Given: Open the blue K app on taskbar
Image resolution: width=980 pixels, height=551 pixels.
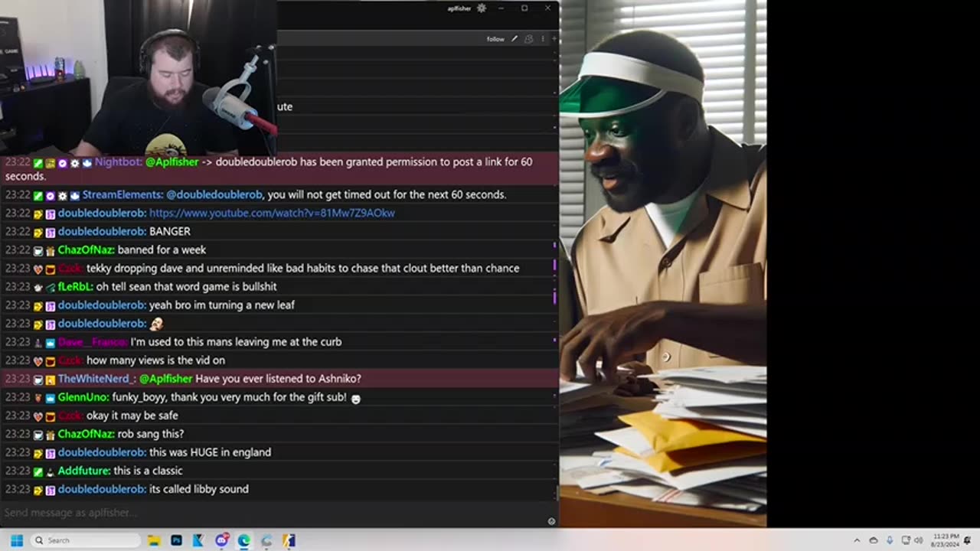Looking at the screenshot, I should point(198,540).
